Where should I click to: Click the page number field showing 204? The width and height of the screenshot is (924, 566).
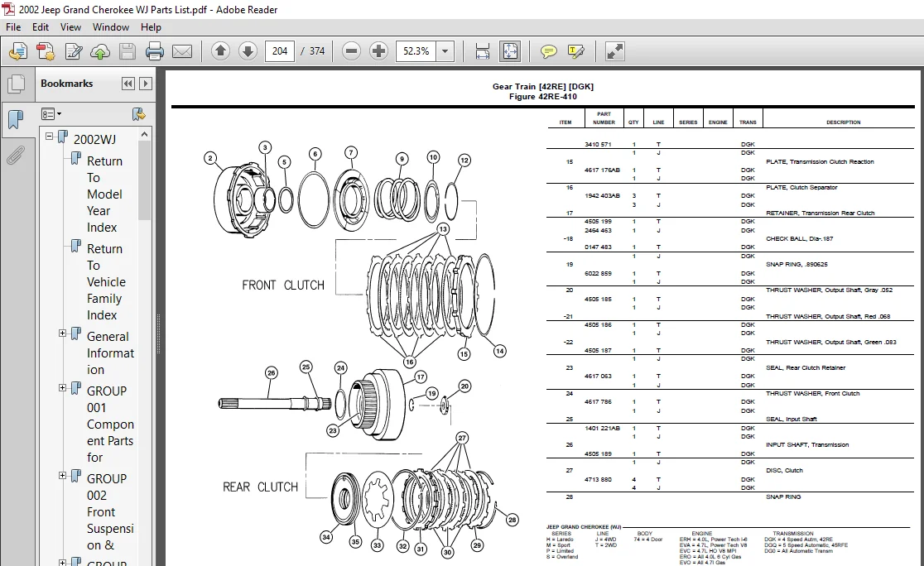(x=279, y=51)
